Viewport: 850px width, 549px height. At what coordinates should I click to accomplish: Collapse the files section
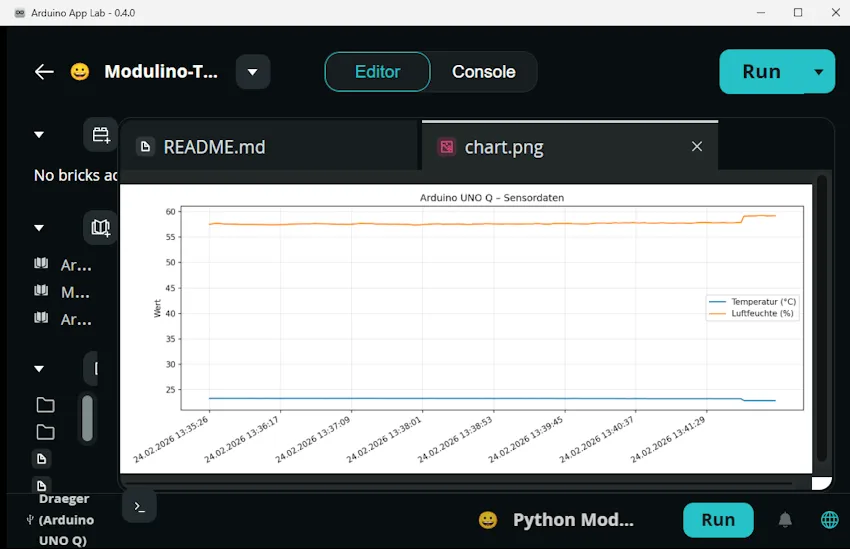(x=39, y=369)
